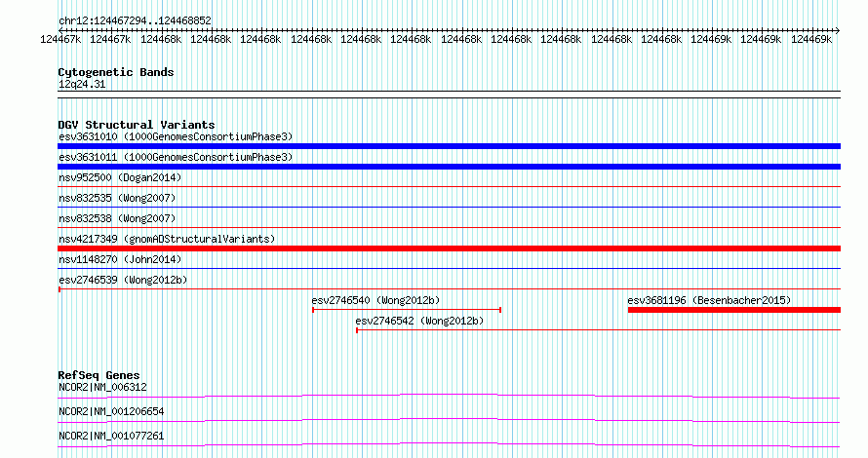Open esv2746542 (Wong2012b) variant label
The height and width of the screenshot is (458, 868).
point(419,321)
